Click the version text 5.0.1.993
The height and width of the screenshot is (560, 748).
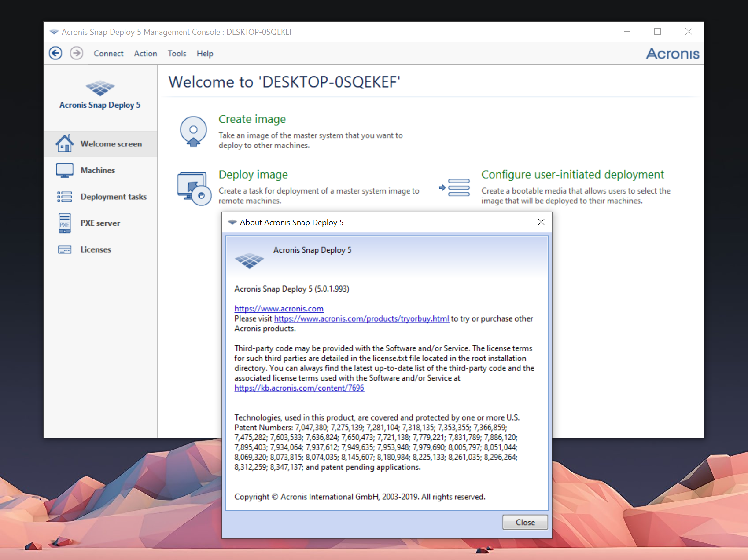coord(332,289)
